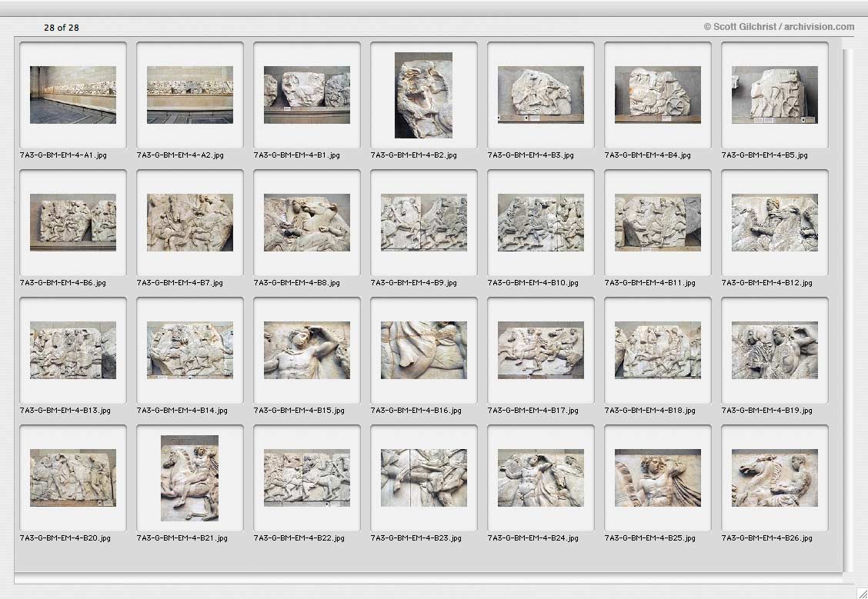Open the 7A3-G-BM-EM-4-B25.jpg thumbnail
The height and width of the screenshot is (599, 868).
click(658, 478)
